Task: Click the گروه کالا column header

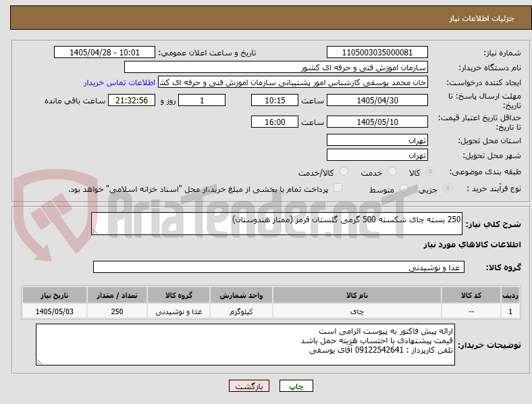Action: (178, 295)
